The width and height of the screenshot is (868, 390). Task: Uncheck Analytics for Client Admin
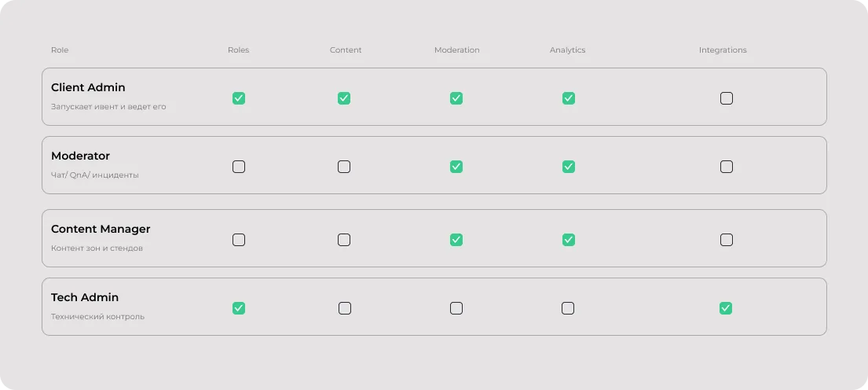(x=569, y=98)
